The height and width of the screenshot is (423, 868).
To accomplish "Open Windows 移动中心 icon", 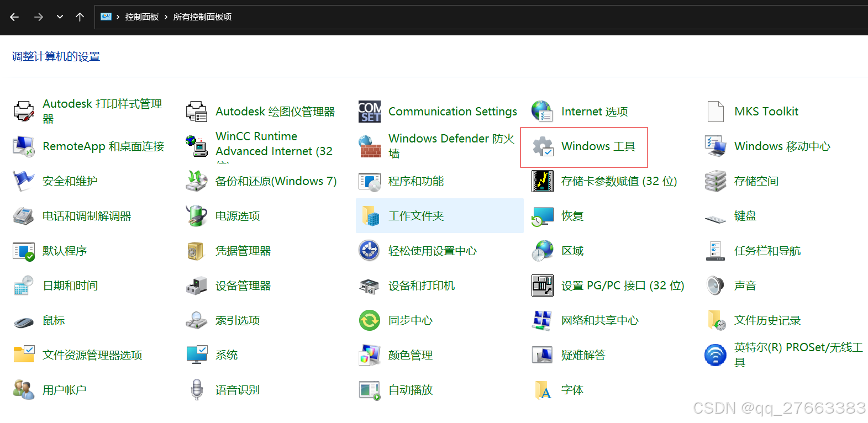I will [x=716, y=146].
